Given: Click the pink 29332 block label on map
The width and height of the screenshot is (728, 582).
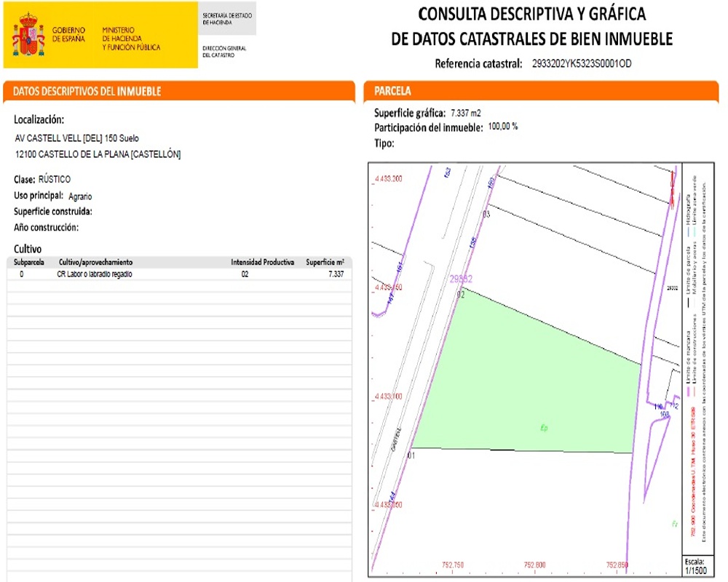Looking at the screenshot, I should click(462, 279).
